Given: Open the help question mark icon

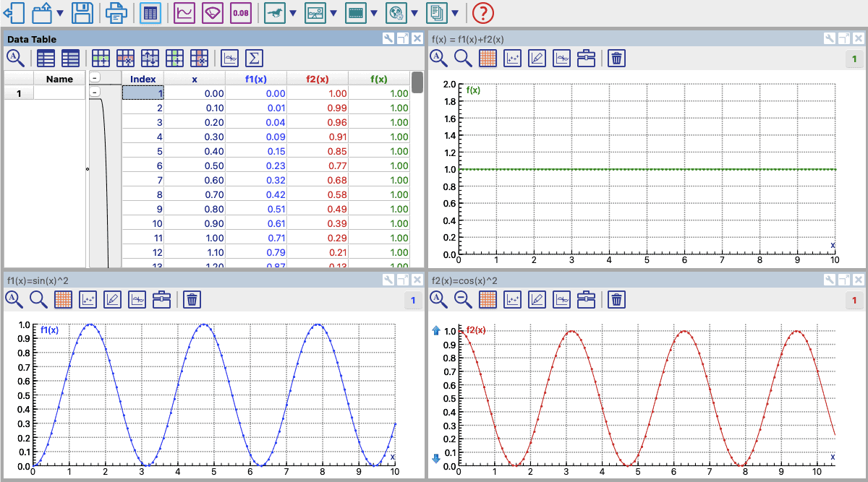Looking at the screenshot, I should click(x=482, y=12).
